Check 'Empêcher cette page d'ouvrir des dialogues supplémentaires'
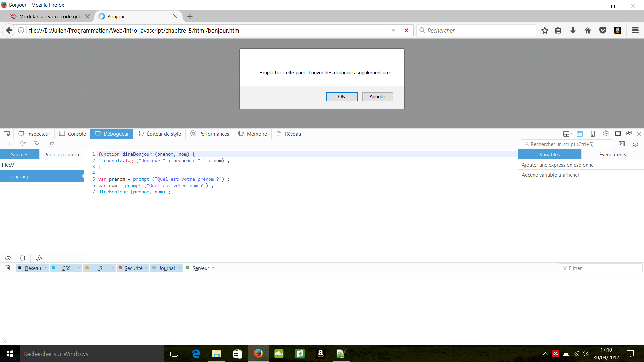The height and width of the screenshot is (362, 644). (254, 73)
